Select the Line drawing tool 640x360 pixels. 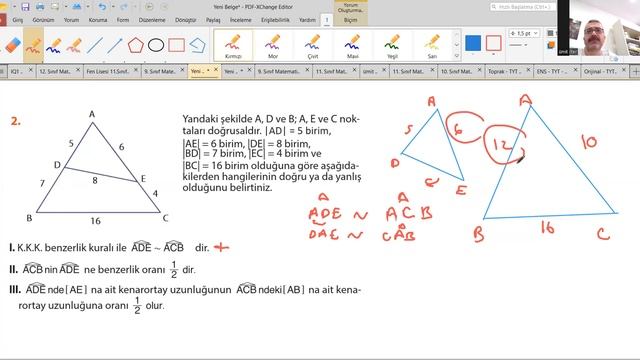pos(94,45)
